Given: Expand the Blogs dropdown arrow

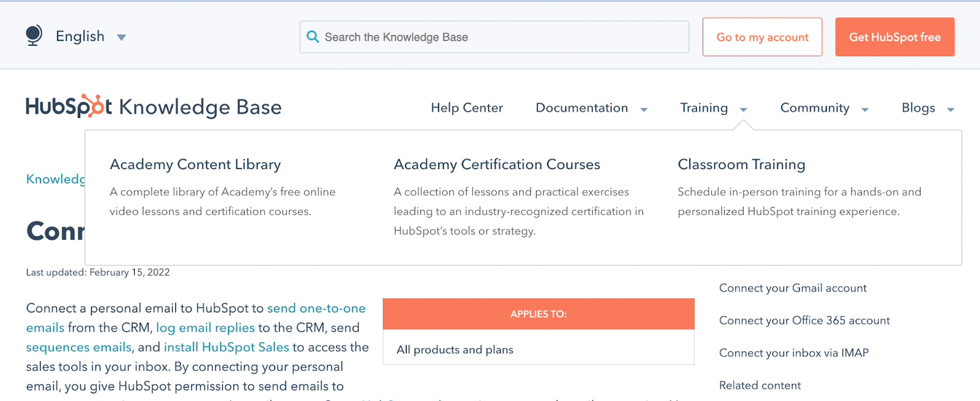Looking at the screenshot, I should [x=951, y=110].
